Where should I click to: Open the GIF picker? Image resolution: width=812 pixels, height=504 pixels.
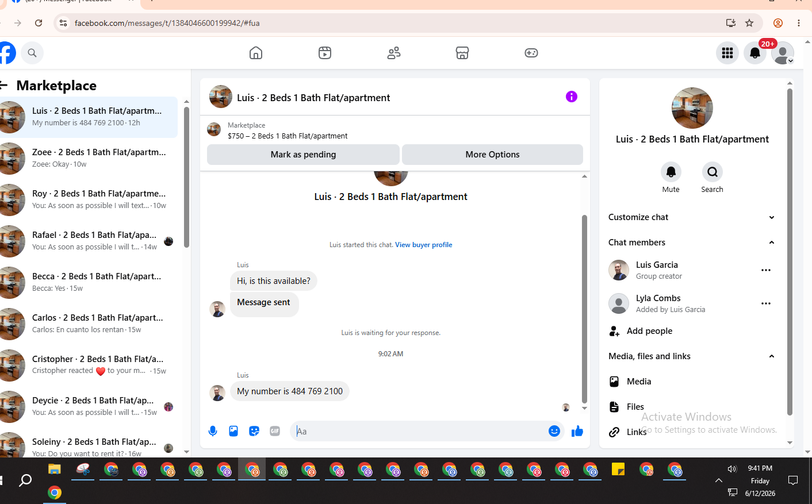(275, 431)
